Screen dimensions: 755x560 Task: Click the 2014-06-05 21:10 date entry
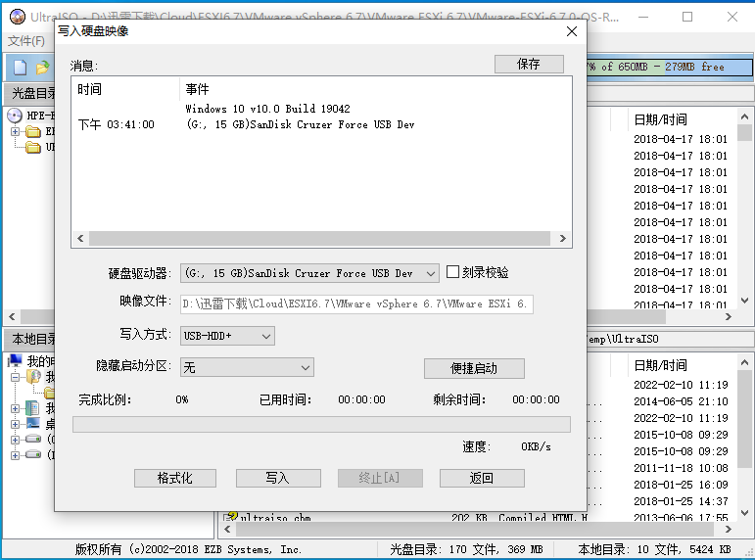(681, 401)
